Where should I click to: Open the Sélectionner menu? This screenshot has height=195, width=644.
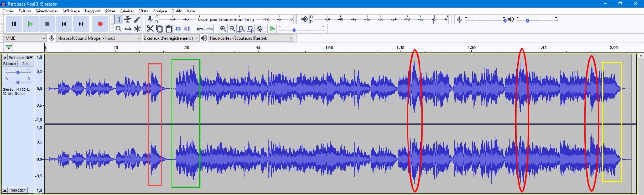click(47, 11)
